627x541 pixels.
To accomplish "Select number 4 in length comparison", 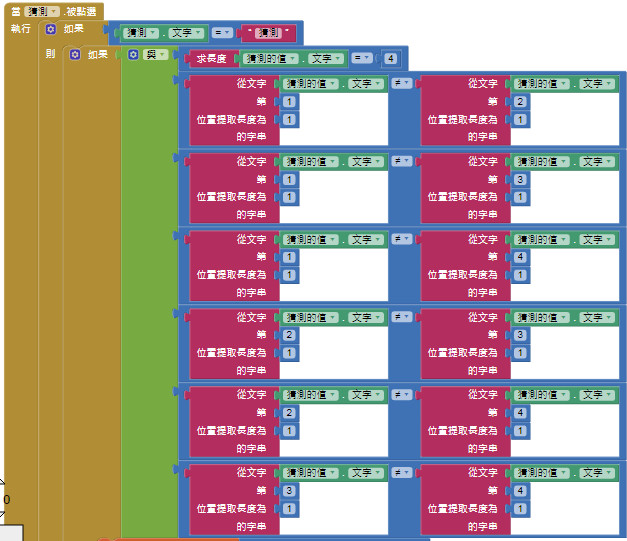I will click(x=390, y=59).
